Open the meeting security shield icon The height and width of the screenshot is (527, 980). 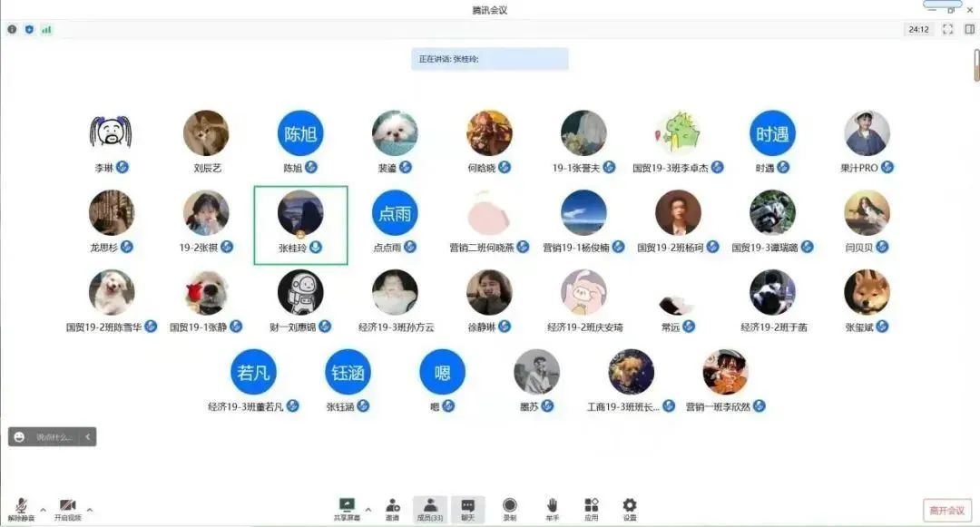pyautogui.click(x=29, y=29)
